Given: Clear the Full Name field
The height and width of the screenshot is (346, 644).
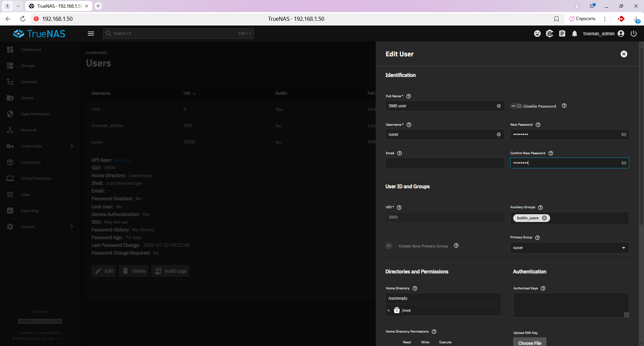Looking at the screenshot, I should [499, 106].
